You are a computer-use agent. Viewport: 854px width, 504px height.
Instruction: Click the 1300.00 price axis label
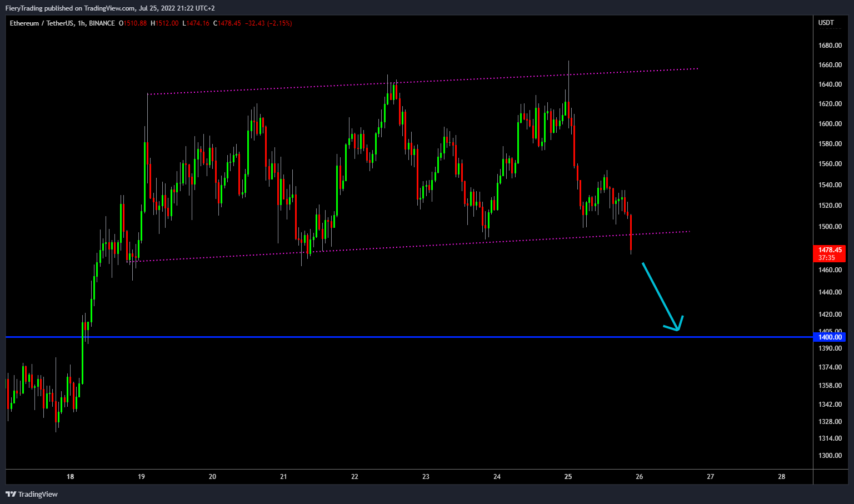coord(830,456)
